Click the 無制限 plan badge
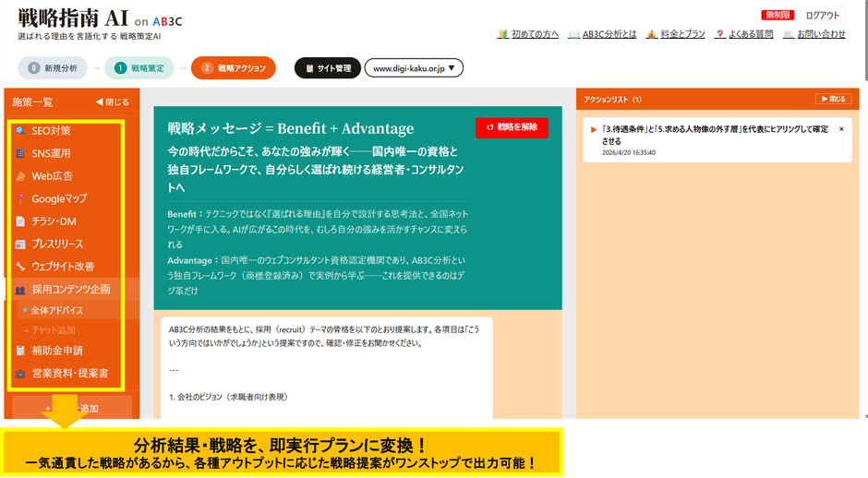Screen dimensions: 868x478 point(778,16)
